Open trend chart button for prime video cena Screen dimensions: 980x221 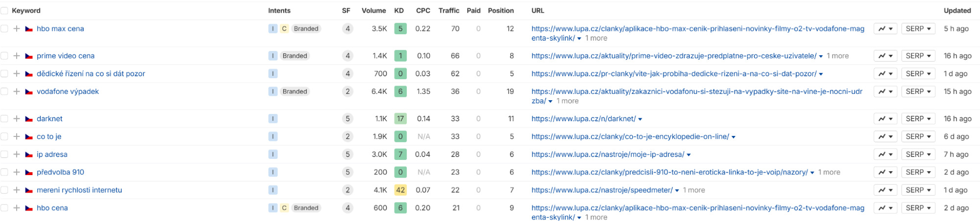885,56
